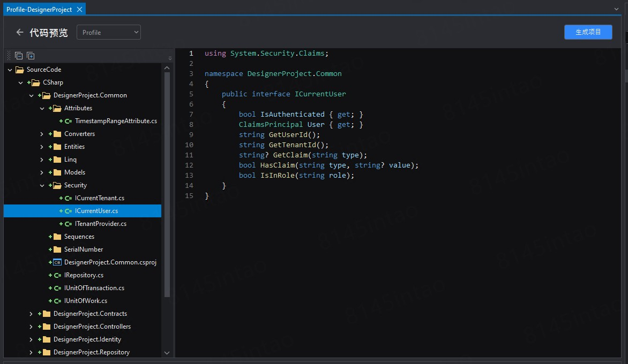The image size is (628, 364).
Task: Click the C# icon of ITenantProvider.cs
Action: click(x=68, y=224)
